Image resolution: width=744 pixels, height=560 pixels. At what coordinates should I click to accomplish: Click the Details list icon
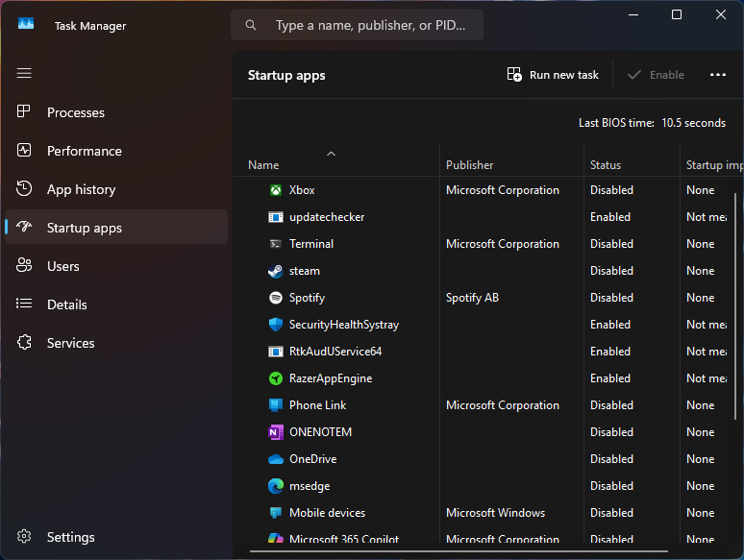point(24,304)
